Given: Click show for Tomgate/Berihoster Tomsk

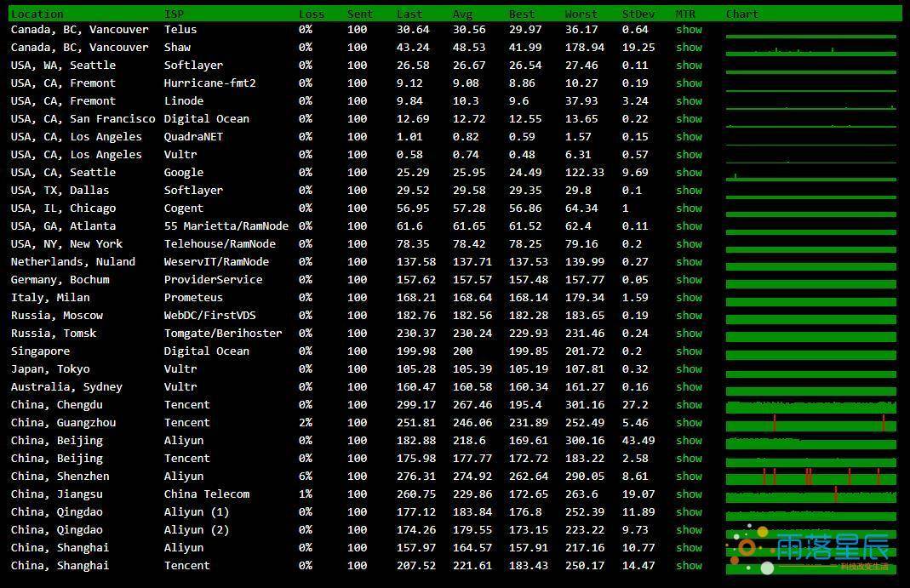Looking at the screenshot, I should click(x=689, y=334).
